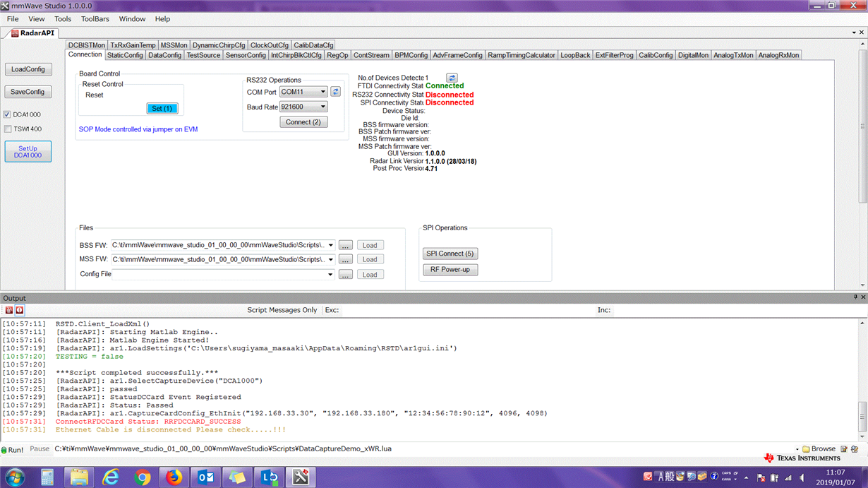The image size is (868, 488).
Task: Open the Tools menu
Action: tap(63, 19)
